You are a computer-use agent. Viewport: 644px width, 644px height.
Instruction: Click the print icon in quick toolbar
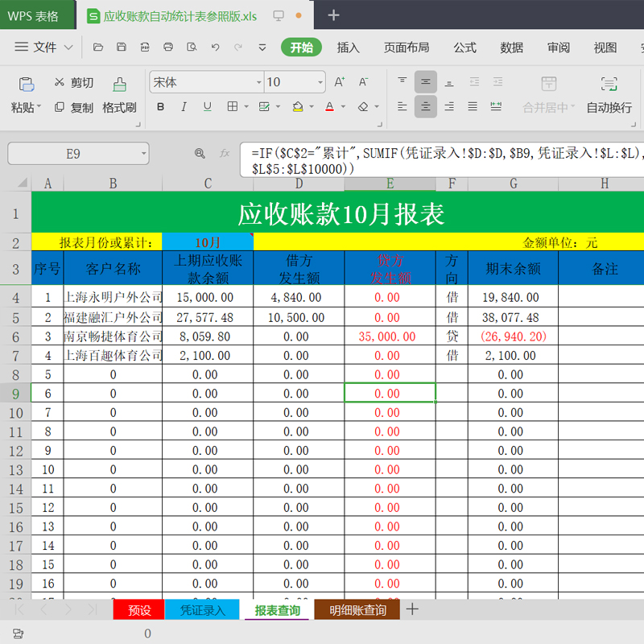coord(168,47)
